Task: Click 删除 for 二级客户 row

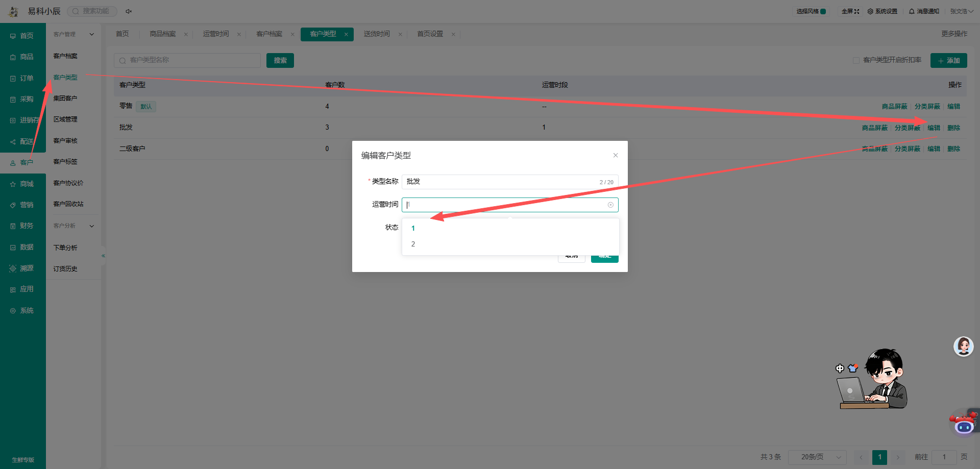Action: [953, 149]
